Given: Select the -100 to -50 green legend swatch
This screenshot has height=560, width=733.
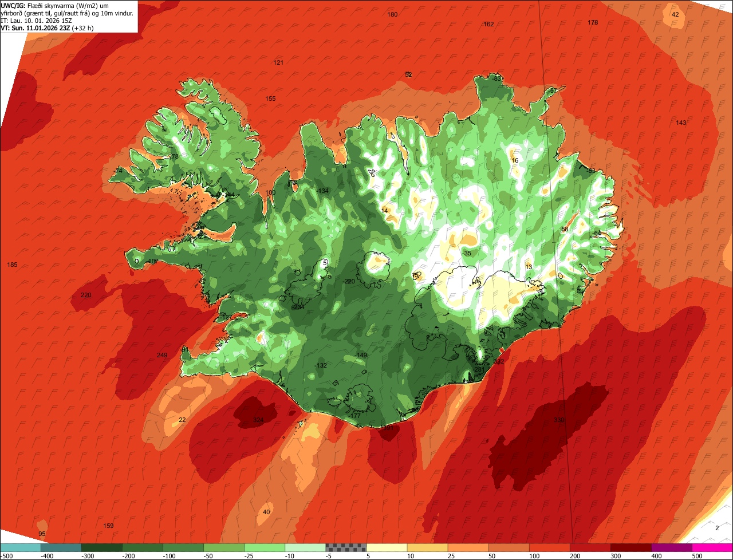Looking at the screenshot, I should [183, 547].
